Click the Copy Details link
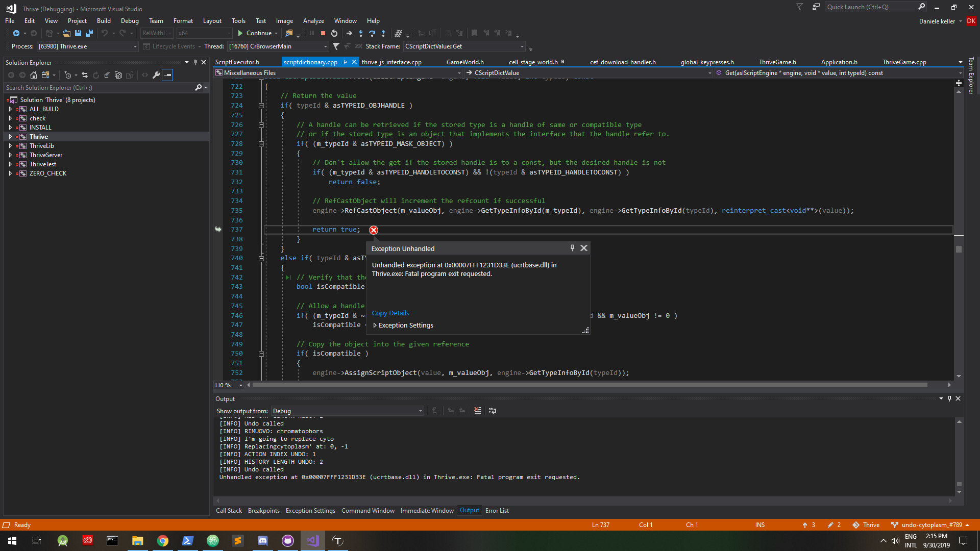 pos(390,313)
